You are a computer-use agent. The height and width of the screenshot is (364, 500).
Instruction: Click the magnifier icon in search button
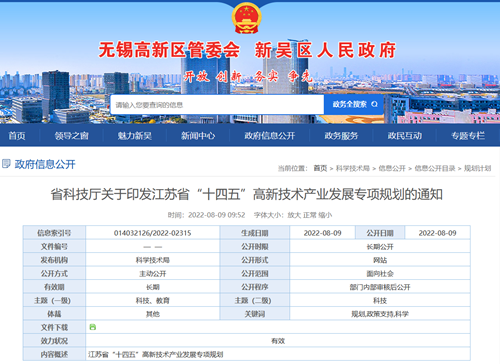pos(374,104)
